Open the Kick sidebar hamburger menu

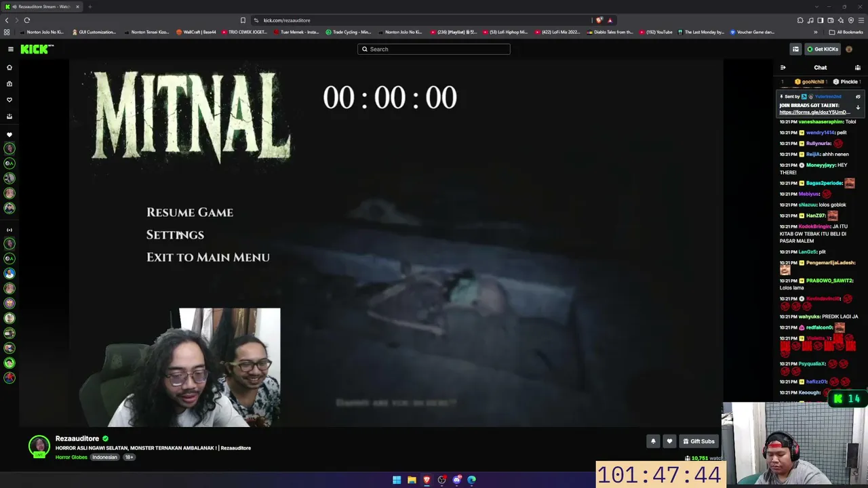11,49
